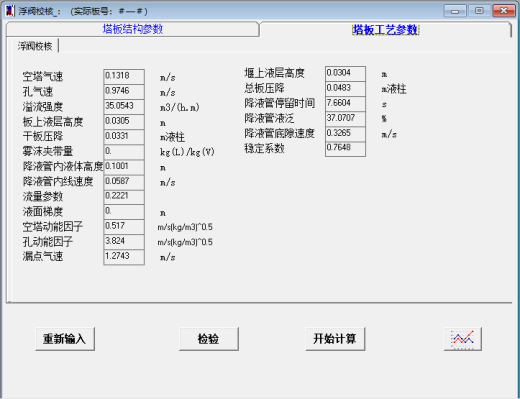The image size is (520, 399).
Task: Click 降液管内液体高度 field showing 0.1001
Action: click(x=124, y=167)
